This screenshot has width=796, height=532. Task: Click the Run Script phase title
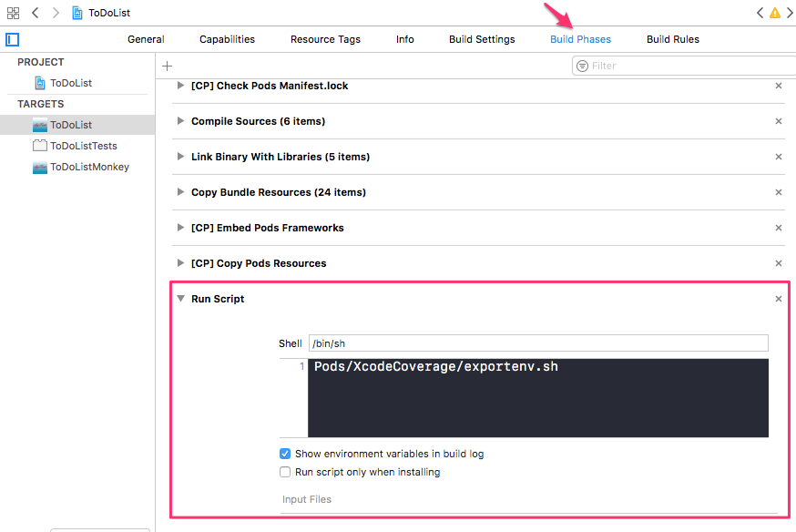click(218, 299)
